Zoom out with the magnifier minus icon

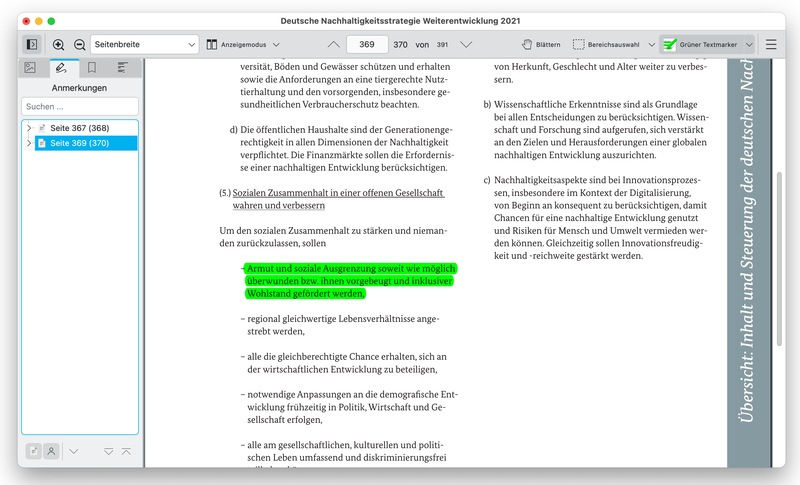click(x=80, y=44)
